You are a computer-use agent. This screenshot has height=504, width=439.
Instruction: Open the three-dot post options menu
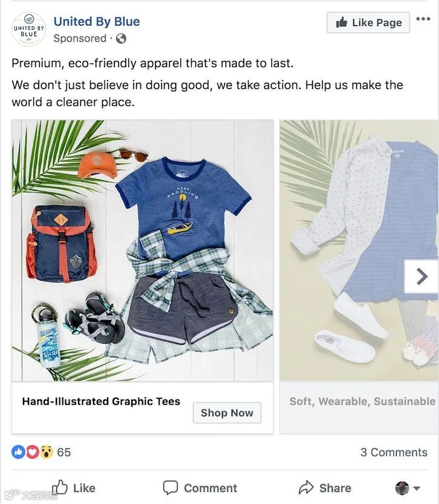tap(423, 19)
